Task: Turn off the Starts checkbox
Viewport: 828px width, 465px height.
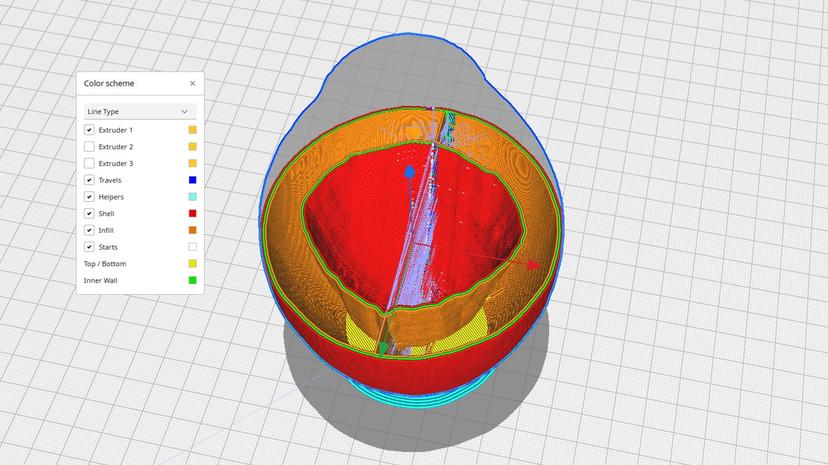Action: [89, 247]
